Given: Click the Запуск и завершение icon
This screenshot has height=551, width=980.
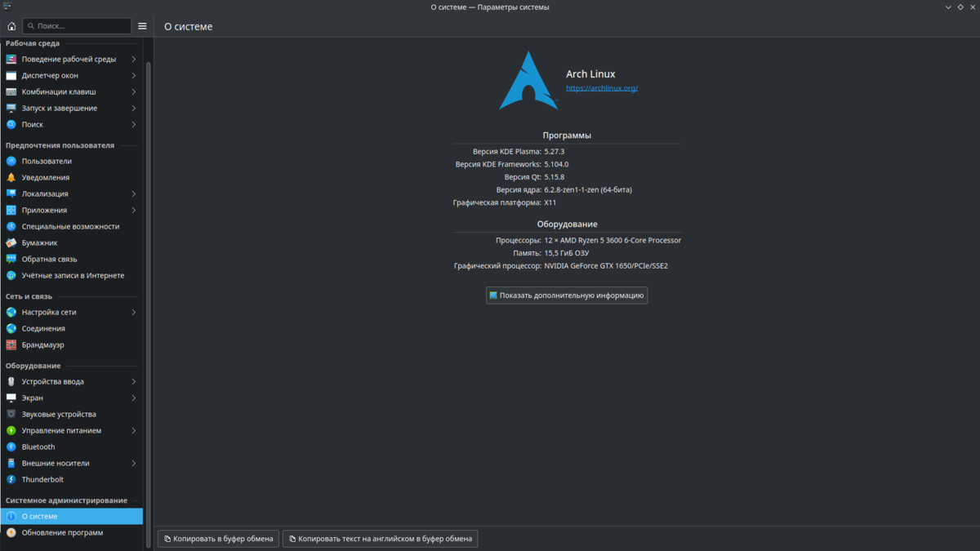Looking at the screenshot, I should (x=11, y=108).
